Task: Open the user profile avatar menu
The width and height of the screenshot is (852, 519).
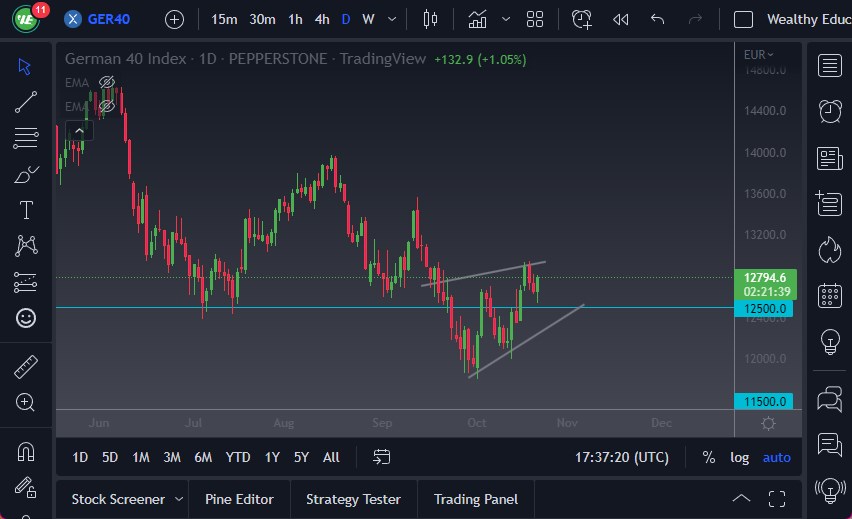Action: coord(26,19)
